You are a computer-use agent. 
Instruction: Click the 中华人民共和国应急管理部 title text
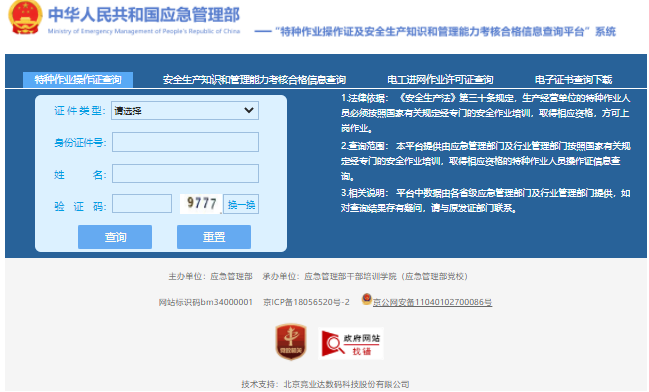coord(144,14)
